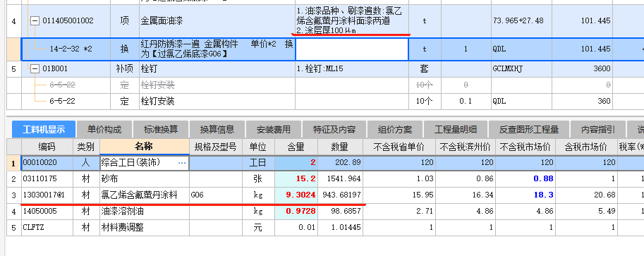The height and width of the screenshot is (256, 644).
Task: Open the 反查图形工程量 tab
Action: tap(529, 130)
